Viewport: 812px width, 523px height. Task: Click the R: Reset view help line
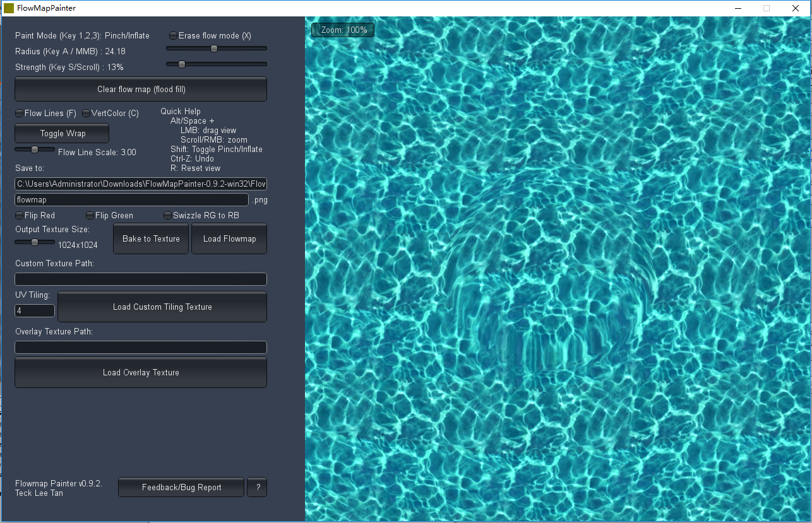(196, 168)
